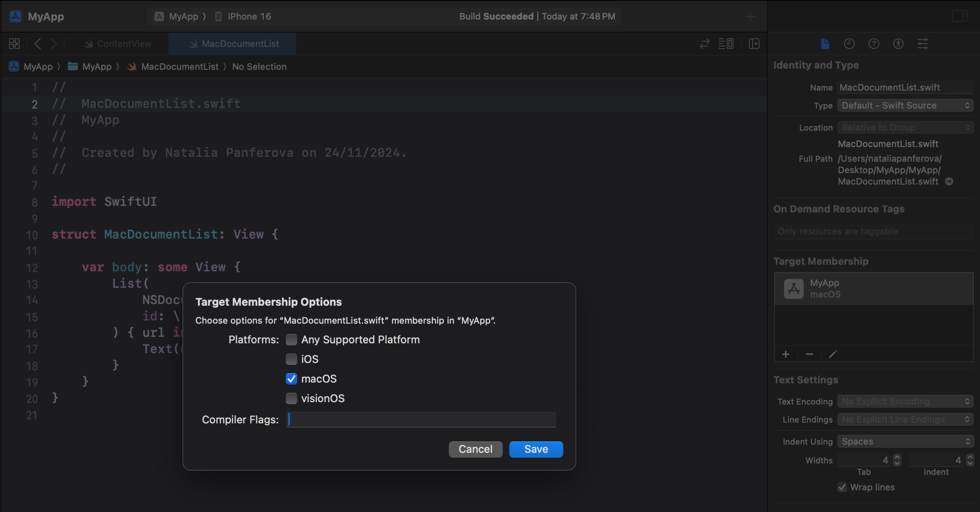Check the Any Supported Platform checkbox
The image size is (980, 512).
click(292, 340)
